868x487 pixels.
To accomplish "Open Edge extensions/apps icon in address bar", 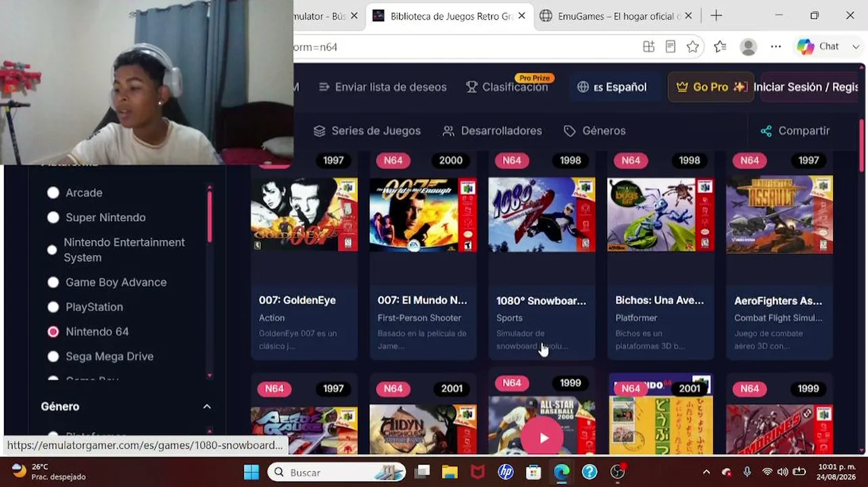I will pyautogui.click(x=648, y=47).
